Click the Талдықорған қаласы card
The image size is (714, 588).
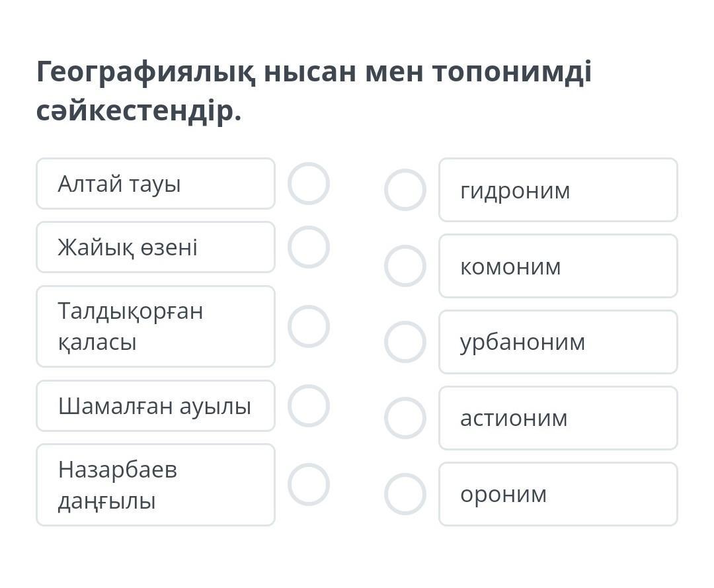click(155, 326)
